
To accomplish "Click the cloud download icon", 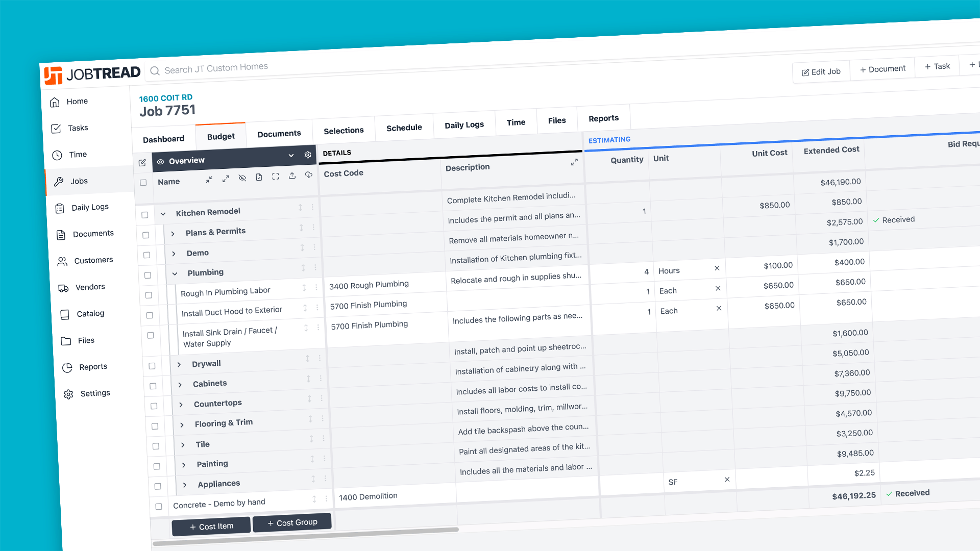I will 309,175.
